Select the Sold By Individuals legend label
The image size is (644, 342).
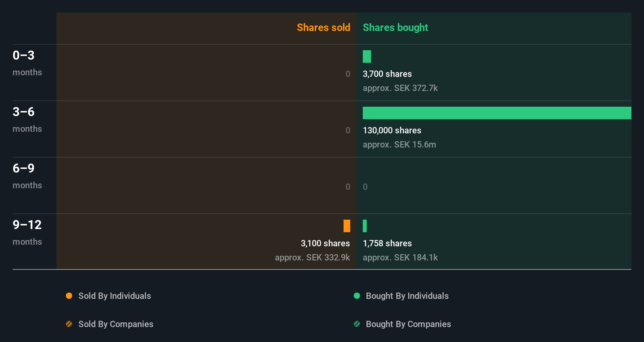[115, 296]
